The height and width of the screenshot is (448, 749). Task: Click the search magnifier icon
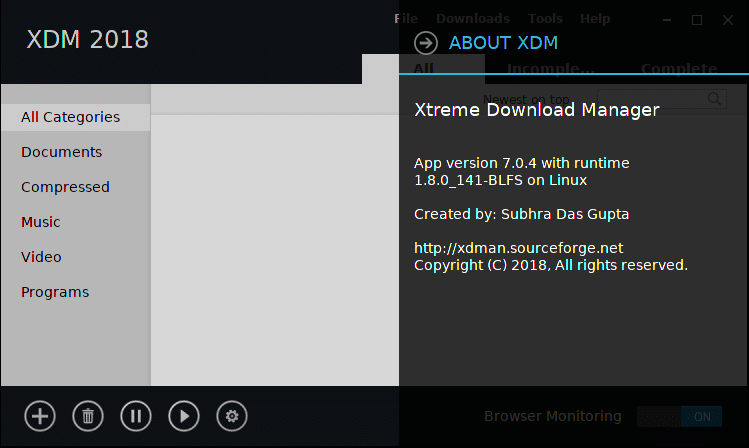(x=715, y=99)
